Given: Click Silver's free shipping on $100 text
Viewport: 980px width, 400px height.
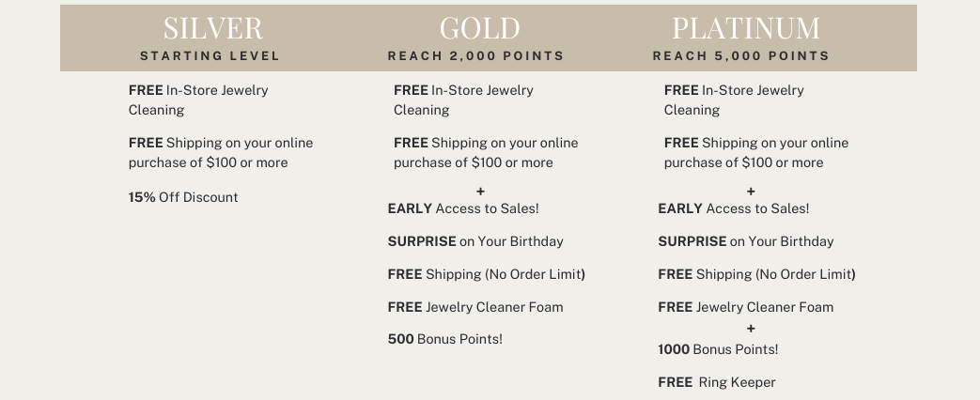Looking at the screenshot, I should 221,152.
